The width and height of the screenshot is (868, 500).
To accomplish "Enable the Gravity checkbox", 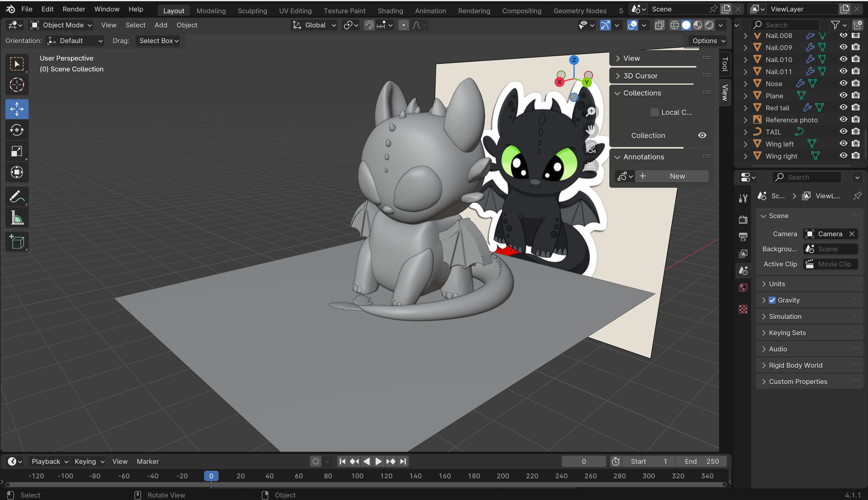I will 773,300.
